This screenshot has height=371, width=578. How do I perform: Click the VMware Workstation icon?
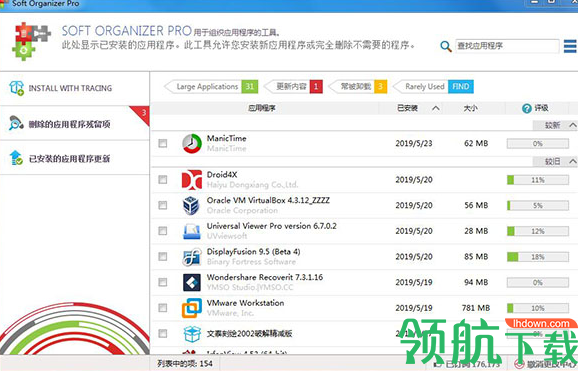click(x=192, y=308)
